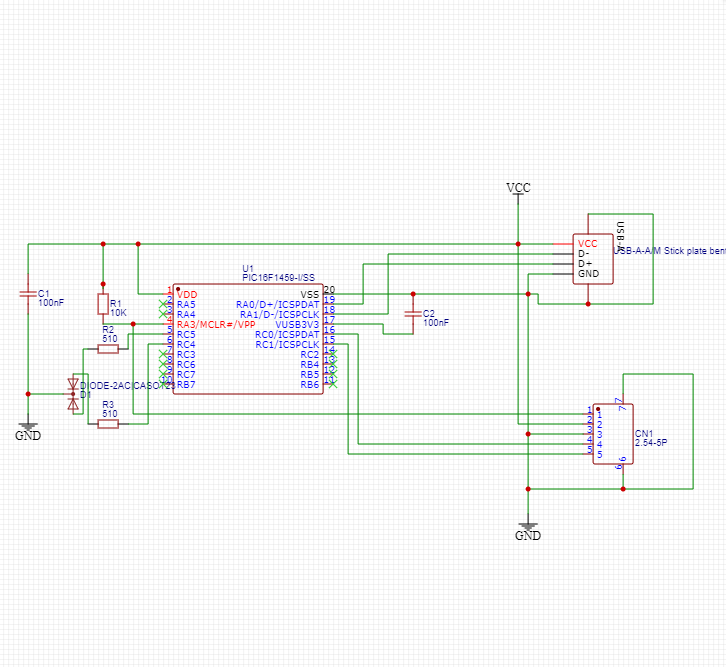Select the RA3/MCLR#/VPP pin label
Image resolution: width=726 pixels, height=667 pixels.
pyautogui.click(x=216, y=324)
